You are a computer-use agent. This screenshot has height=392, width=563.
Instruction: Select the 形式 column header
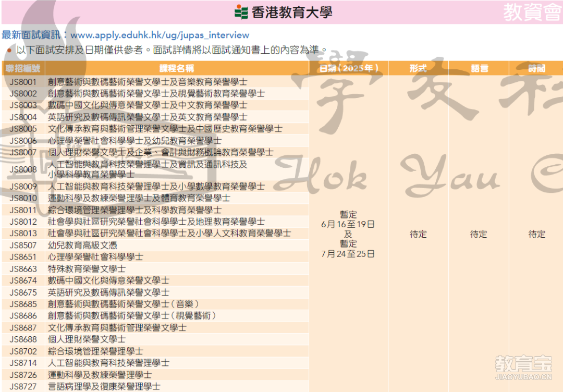click(x=418, y=68)
